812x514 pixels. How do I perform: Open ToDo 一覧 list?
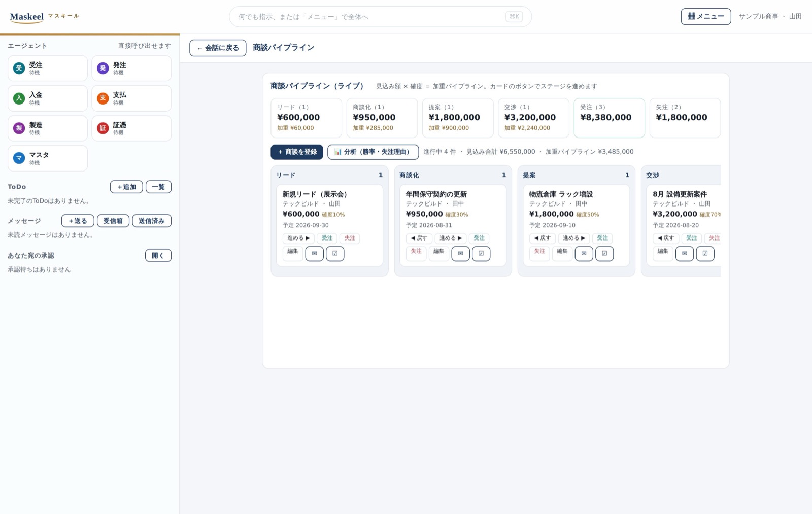pos(158,187)
